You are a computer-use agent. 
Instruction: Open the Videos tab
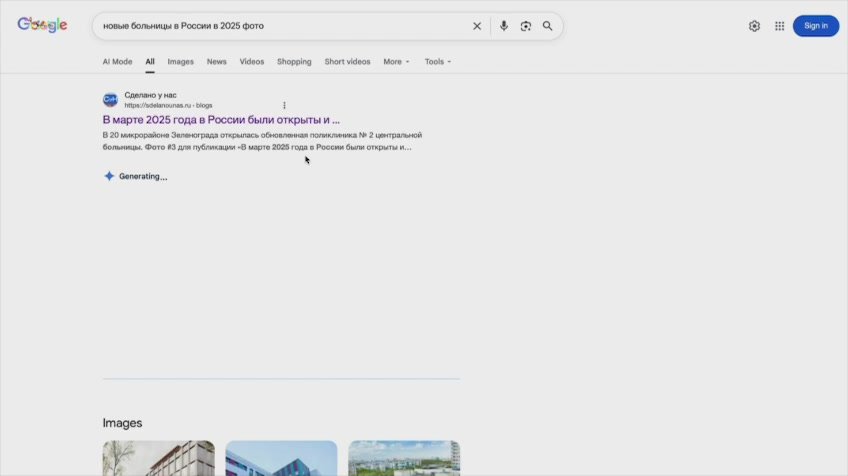(252, 62)
